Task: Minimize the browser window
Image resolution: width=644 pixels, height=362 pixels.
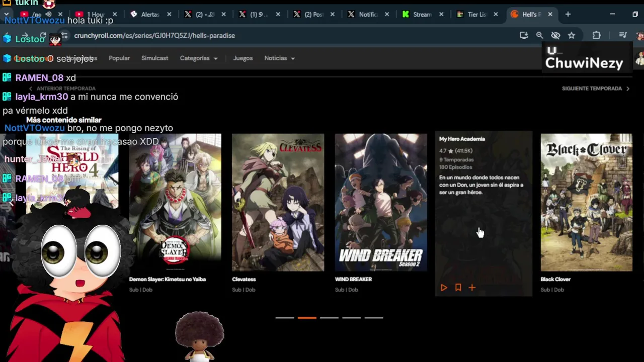Action: [612, 15]
